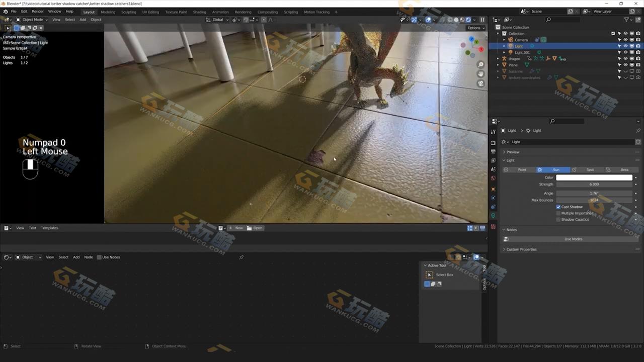Switch viewport to solid shading
The height and width of the screenshot is (362, 644).
pyautogui.click(x=456, y=20)
